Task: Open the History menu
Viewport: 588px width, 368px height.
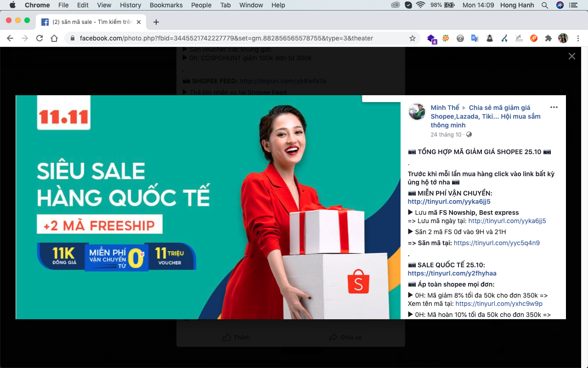Action: 130,5
